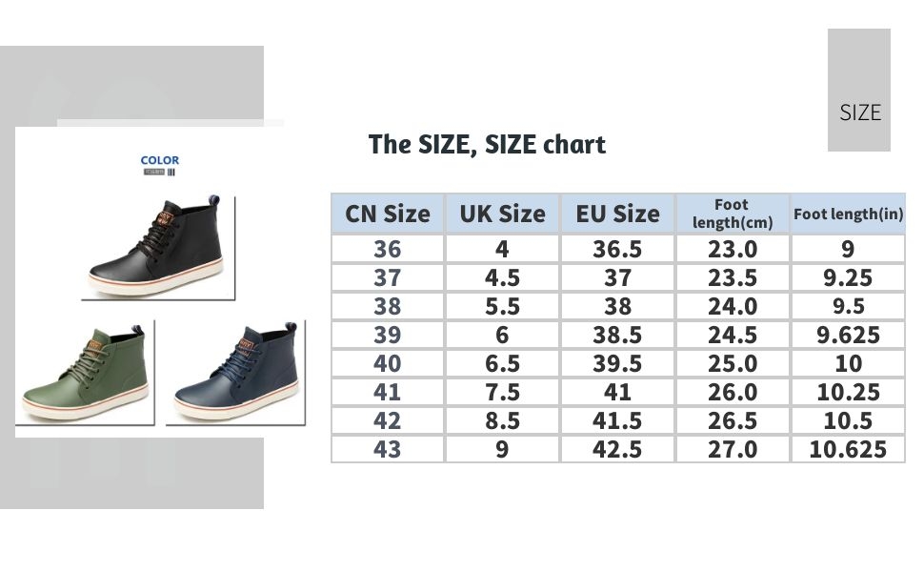Click the Foot length(cm) header
Image resolution: width=924 pixels, height=572 pixels.
click(x=733, y=214)
